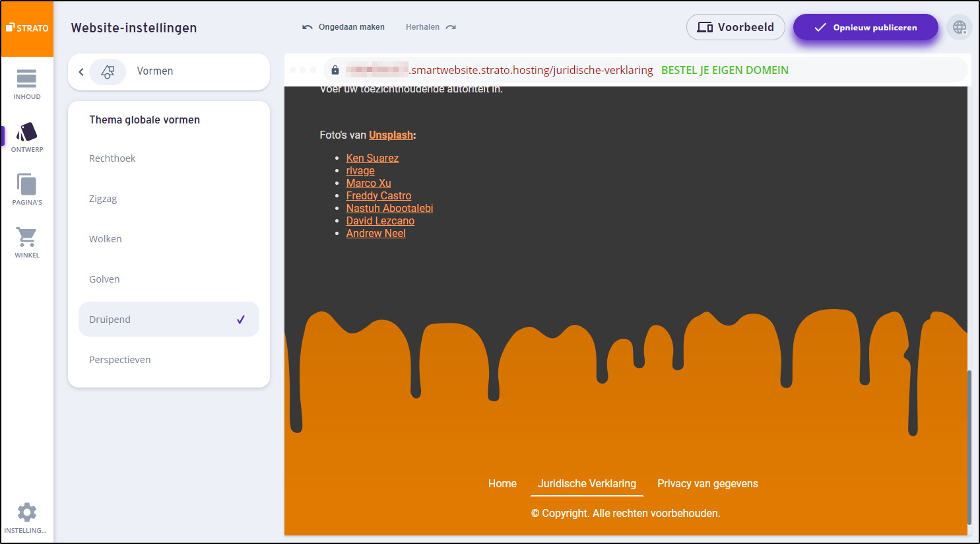Open the Ontwerp design panel
Image resolution: width=980 pixels, height=544 pixels.
[x=27, y=137]
